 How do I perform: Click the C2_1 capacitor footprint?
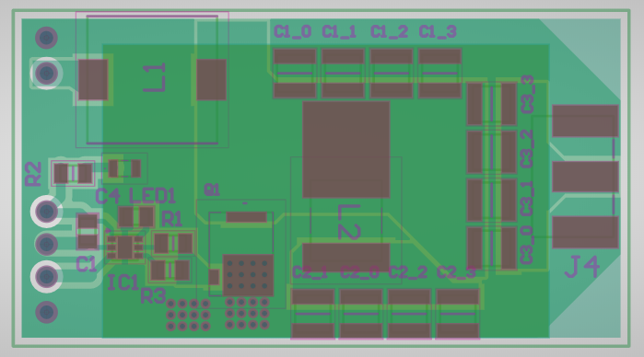312,314
